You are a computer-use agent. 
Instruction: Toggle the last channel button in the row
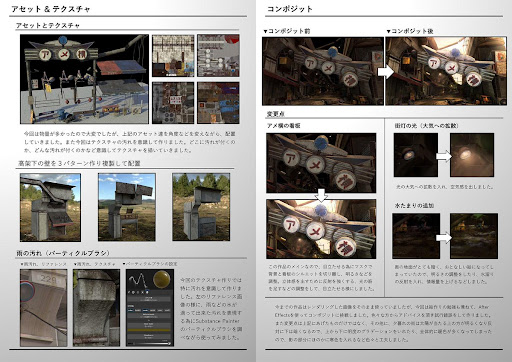167,310
